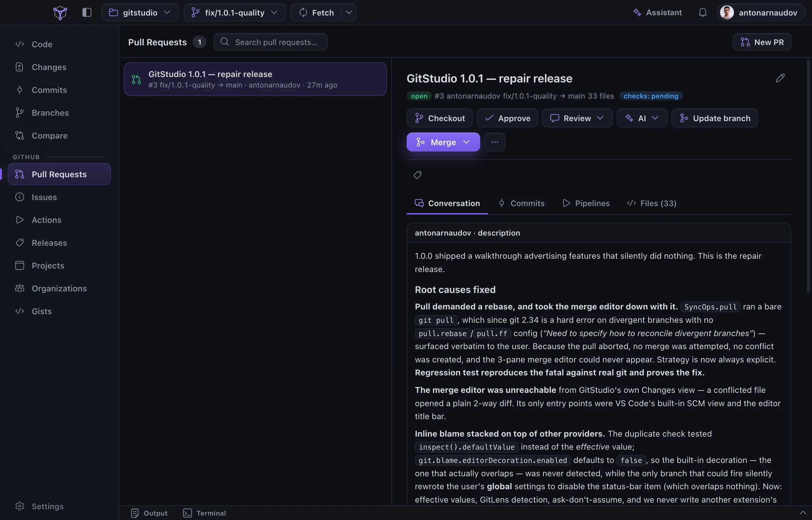This screenshot has width=812, height=520.
Task: Focus the Search pull requests field
Action: (271, 42)
